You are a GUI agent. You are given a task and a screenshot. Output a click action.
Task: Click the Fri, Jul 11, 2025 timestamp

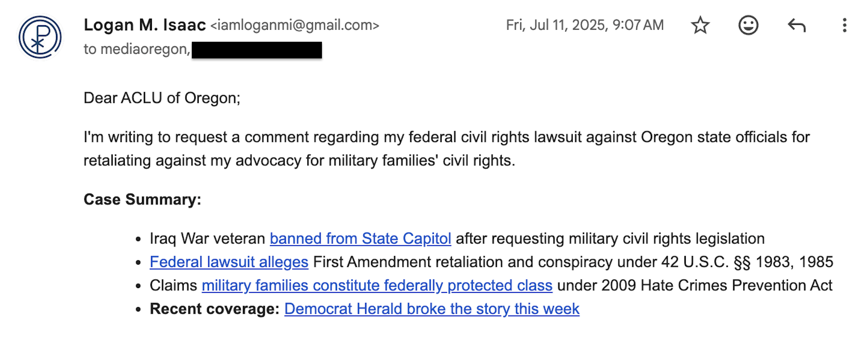coord(584,25)
